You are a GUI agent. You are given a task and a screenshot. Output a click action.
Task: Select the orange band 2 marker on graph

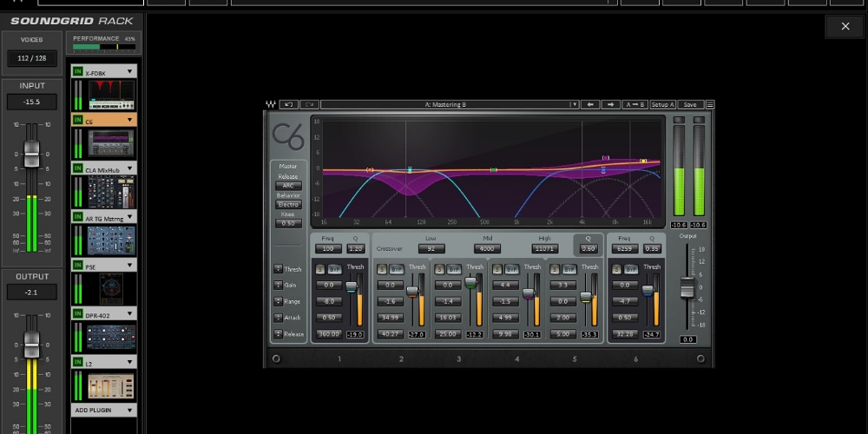tap(370, 170)
